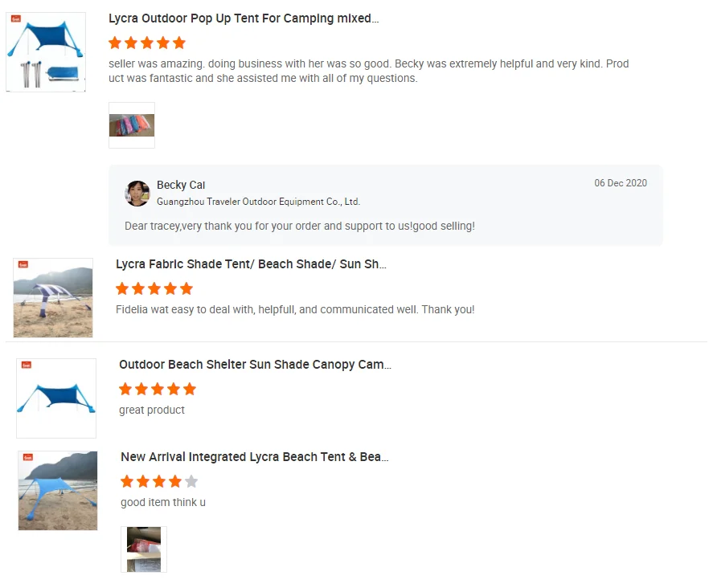This screenshot has height=588, width=709.
Task: Click the five-star rating under Lycra Outdoor Pop Up Tent
Action: [147, 43]
